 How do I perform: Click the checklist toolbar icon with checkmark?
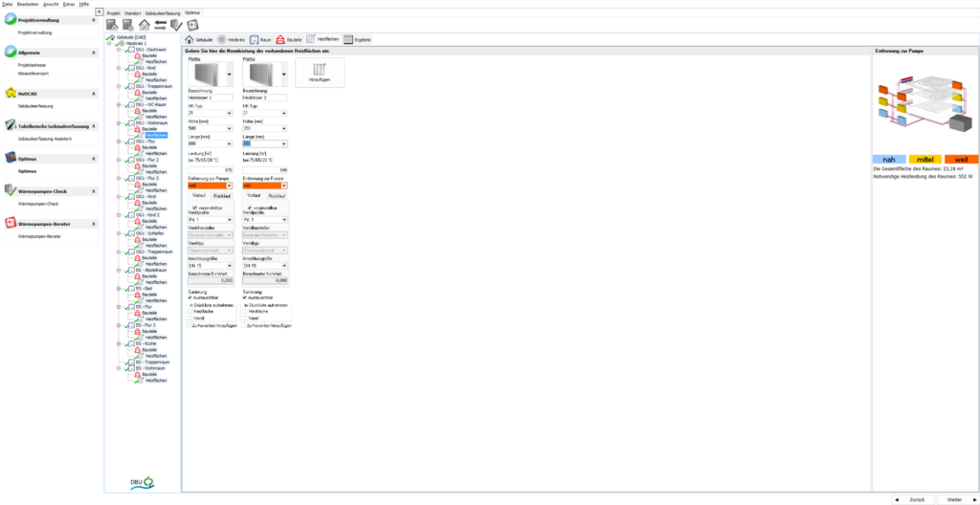(x=176, y=25)
